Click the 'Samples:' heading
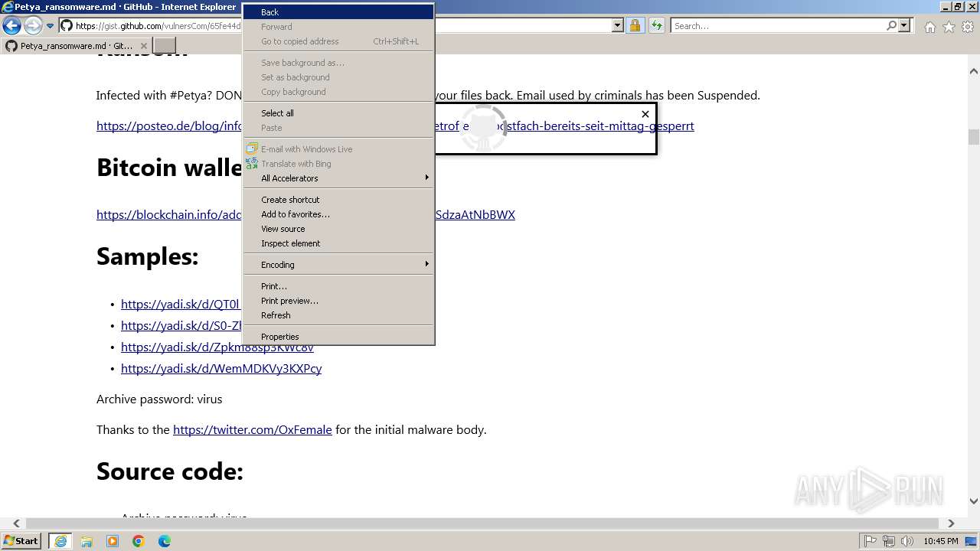Image resolution: width=980 pixels, height=551 pixels. point(148,256)
